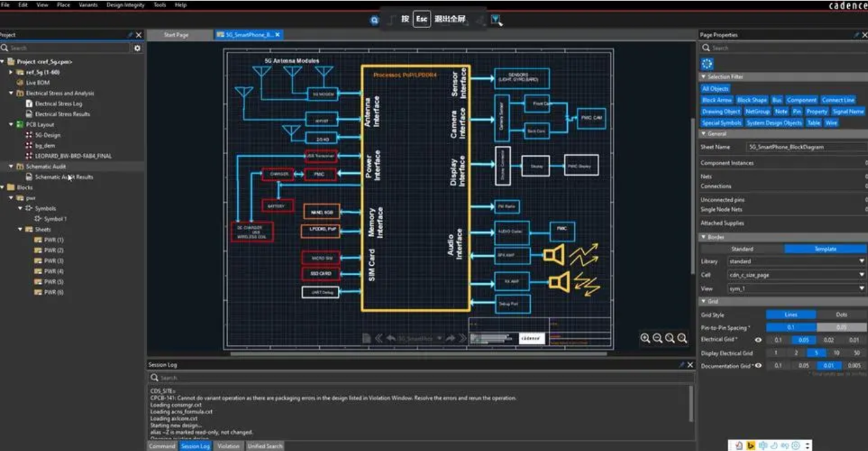Click the zoom in magnifier on canvas
Viewport: 868px width, 451px height.
coord(645,338)
